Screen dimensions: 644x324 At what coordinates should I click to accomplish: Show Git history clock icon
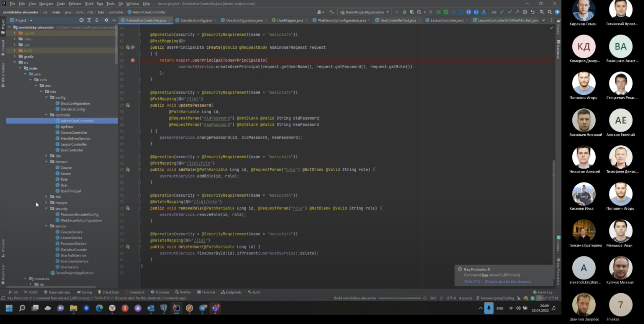coord(525,12)
